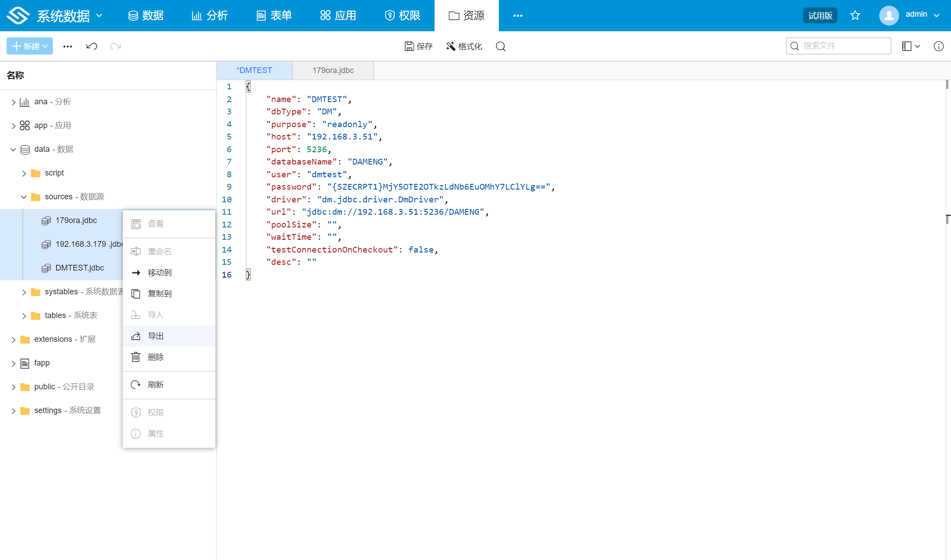Open the New button dropdown
Screen dimensions: 951x560
[29, 46]
